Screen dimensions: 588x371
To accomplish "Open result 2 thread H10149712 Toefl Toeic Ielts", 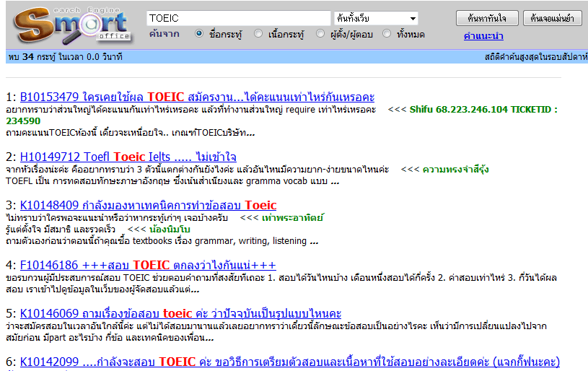I will point(128,157).
